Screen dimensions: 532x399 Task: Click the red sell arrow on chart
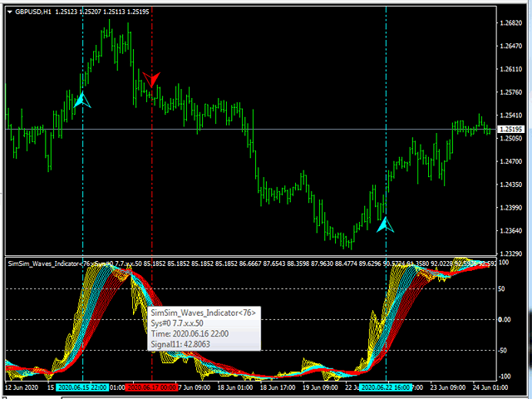tap(151, 80)
